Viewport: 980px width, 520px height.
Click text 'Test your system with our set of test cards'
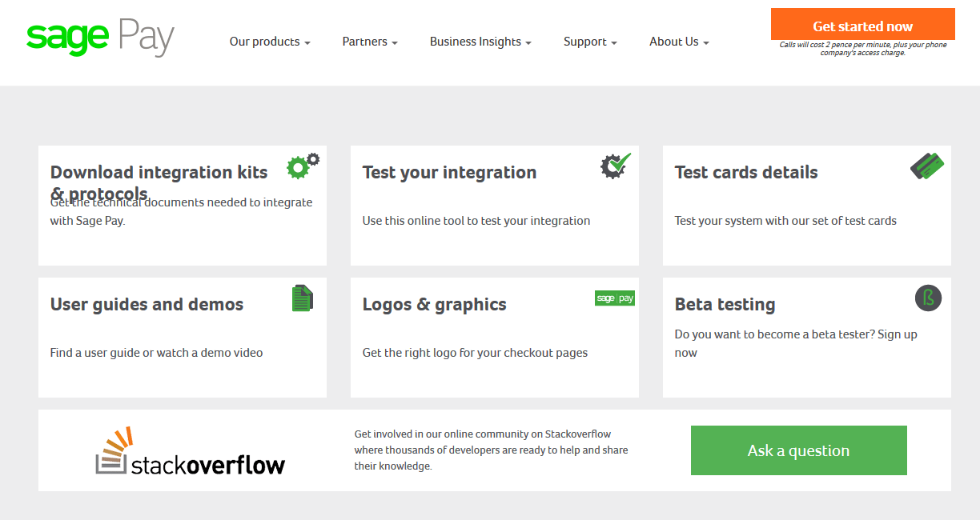click(x=785, y=221)
